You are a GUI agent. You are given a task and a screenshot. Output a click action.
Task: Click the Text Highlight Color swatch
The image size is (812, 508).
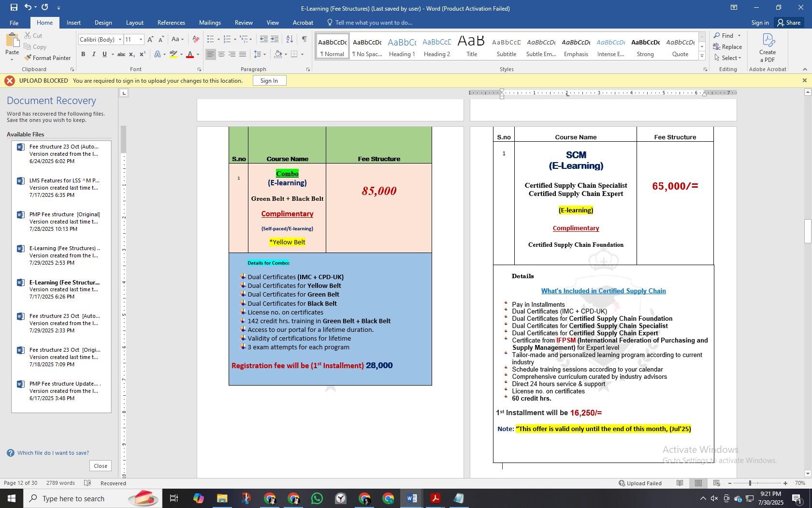[x=174, y=54]
